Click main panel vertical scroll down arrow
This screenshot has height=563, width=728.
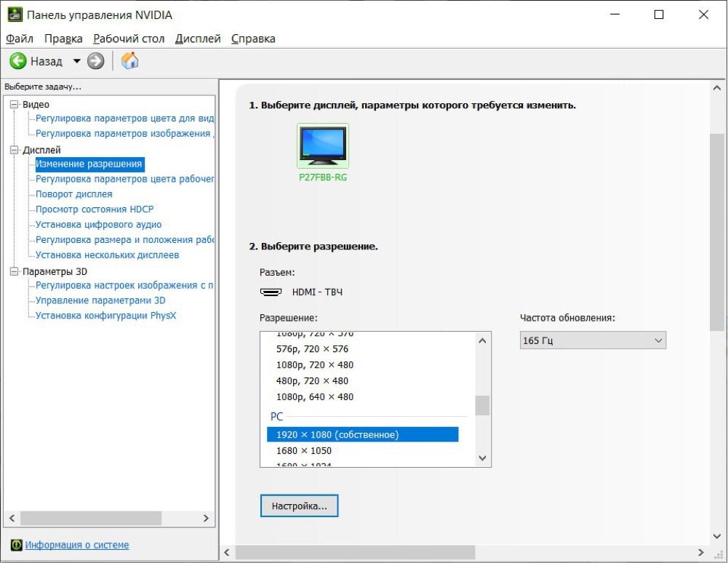coord(717,536)
